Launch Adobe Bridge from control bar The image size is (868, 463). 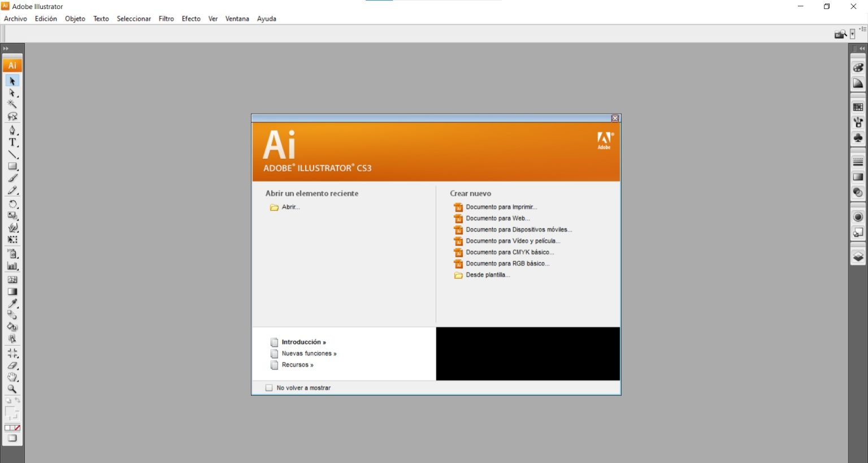(x=840, y=34)
